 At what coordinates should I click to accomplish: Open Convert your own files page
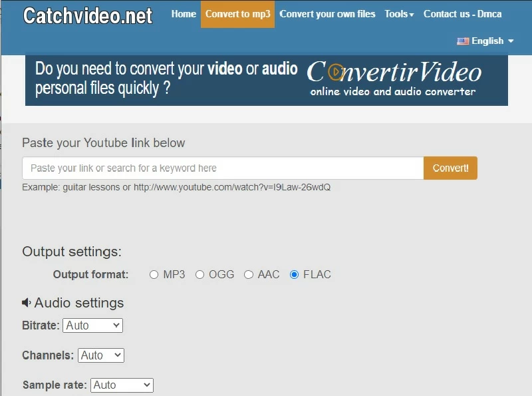pos(327,14)
